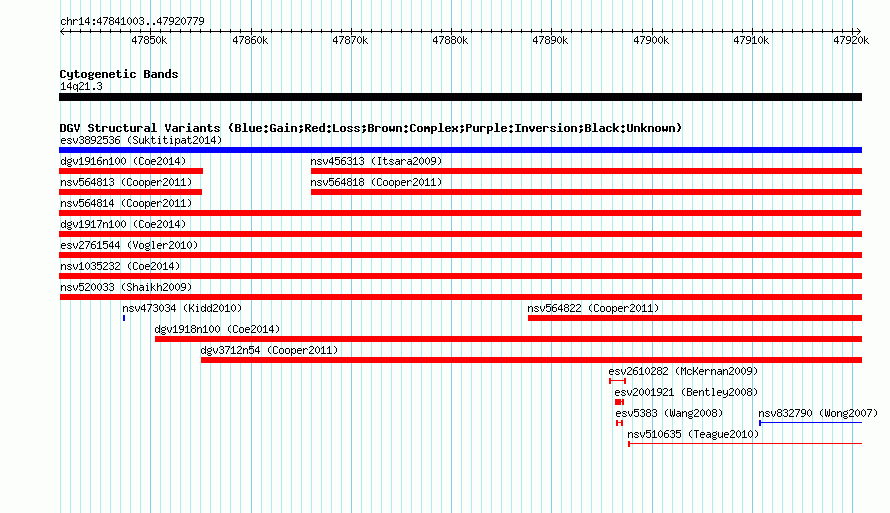Click the red nsv564813 loss bar
This screenshot has width=890, height=513.
point(131,192)
